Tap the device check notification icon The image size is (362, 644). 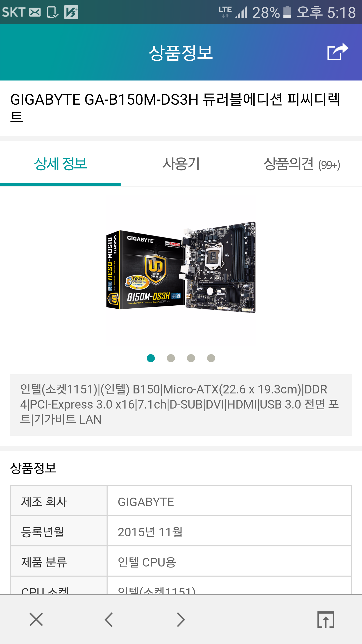(x=53, y=12)
